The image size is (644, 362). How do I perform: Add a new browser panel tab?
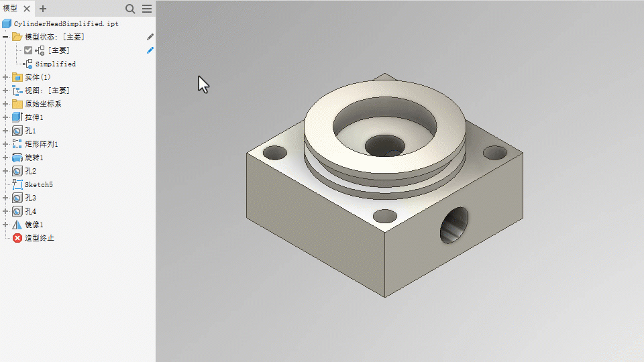[x=43, y=9]
